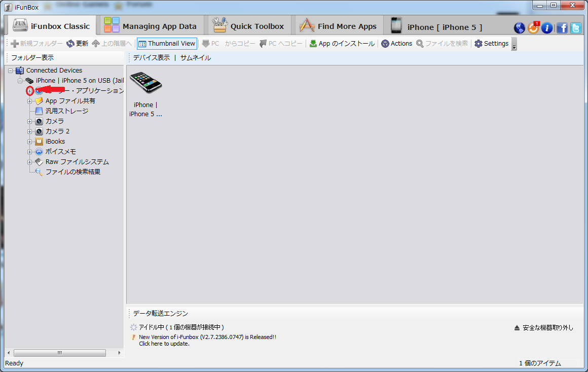The image size is (588, 372).
Task: Click here to update link
Action: pyautogui.click(x=164, y=344)
